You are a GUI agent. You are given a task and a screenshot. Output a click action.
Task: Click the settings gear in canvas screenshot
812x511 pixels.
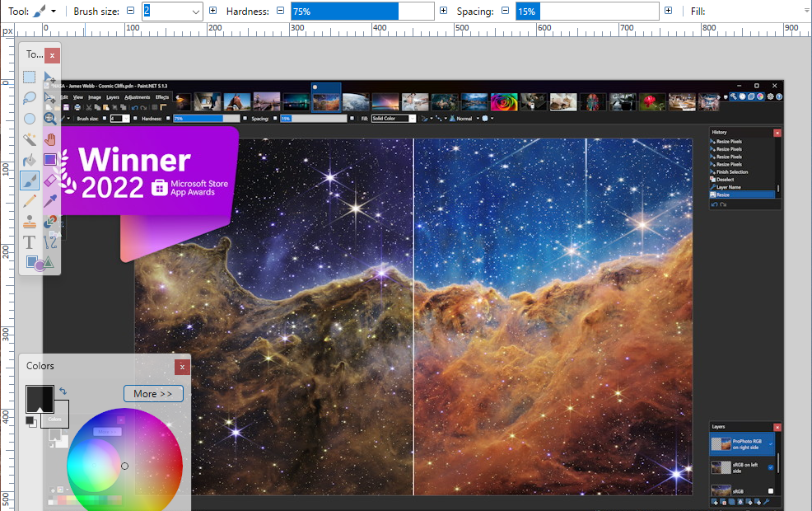pos(770,96)
